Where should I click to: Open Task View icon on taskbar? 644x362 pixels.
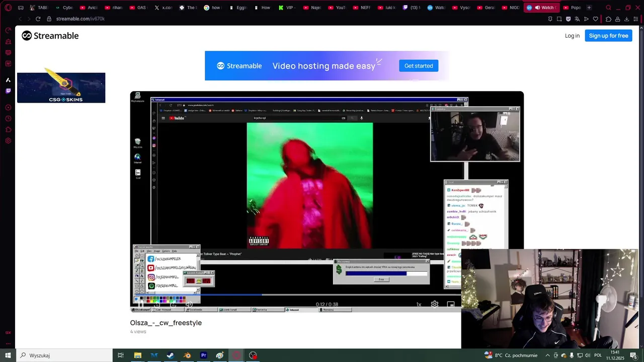click(121, 355)
